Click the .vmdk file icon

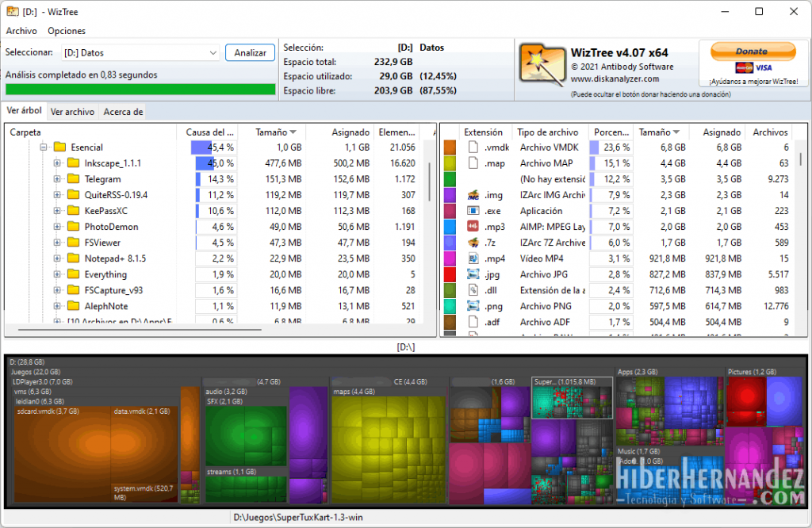click(473, 147)
